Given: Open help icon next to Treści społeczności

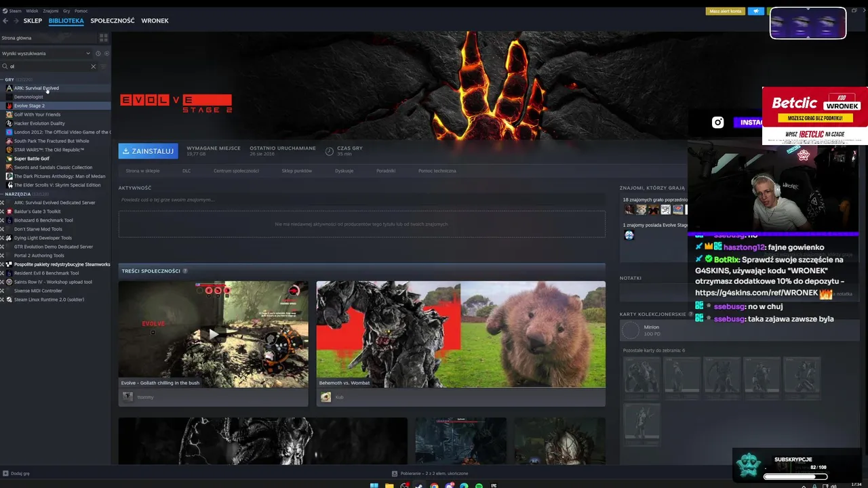Looking at the screenshot, I should click(x=185, y=271).
